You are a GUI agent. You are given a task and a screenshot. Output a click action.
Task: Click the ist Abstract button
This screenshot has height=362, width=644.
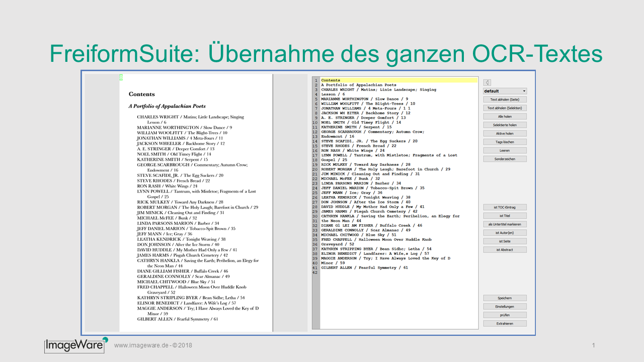(505, 250)
